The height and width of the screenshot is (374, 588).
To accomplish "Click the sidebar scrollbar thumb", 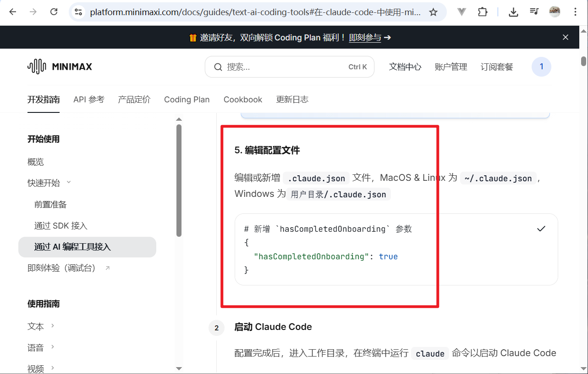I will pos(179,180).
